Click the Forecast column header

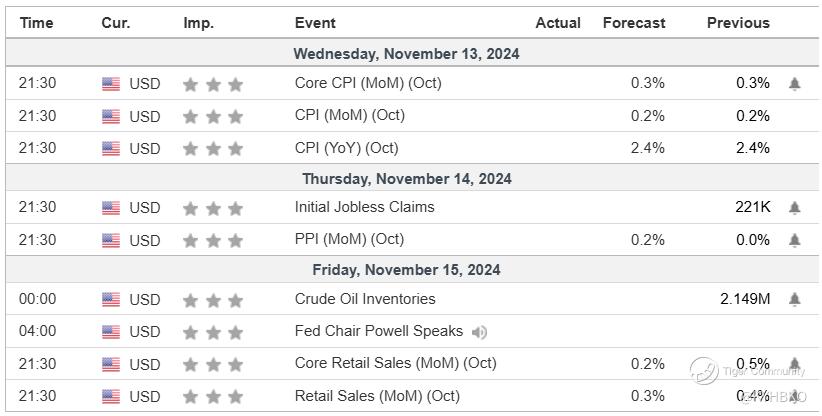[x=634, y=23]
